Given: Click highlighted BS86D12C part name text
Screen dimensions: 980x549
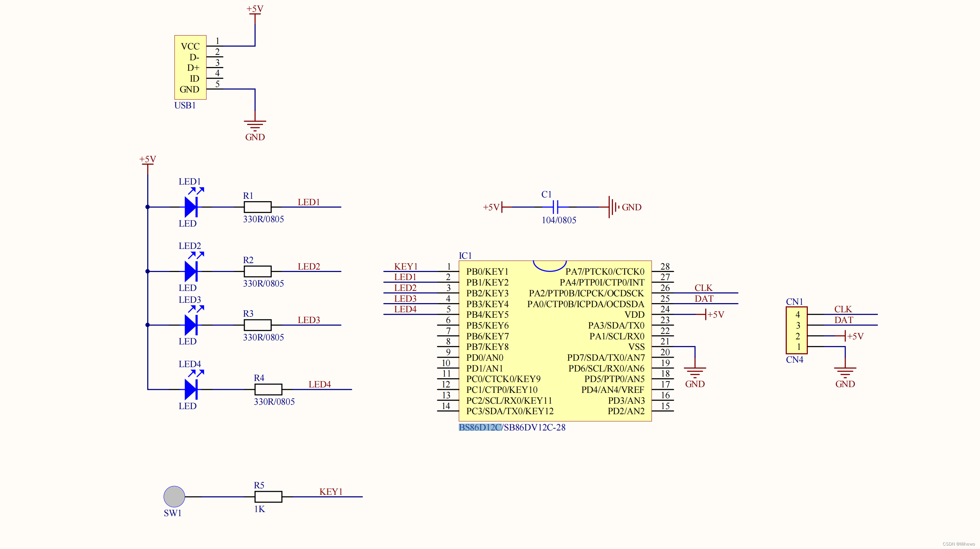Looking at the screenshot, I should [480, 427].
